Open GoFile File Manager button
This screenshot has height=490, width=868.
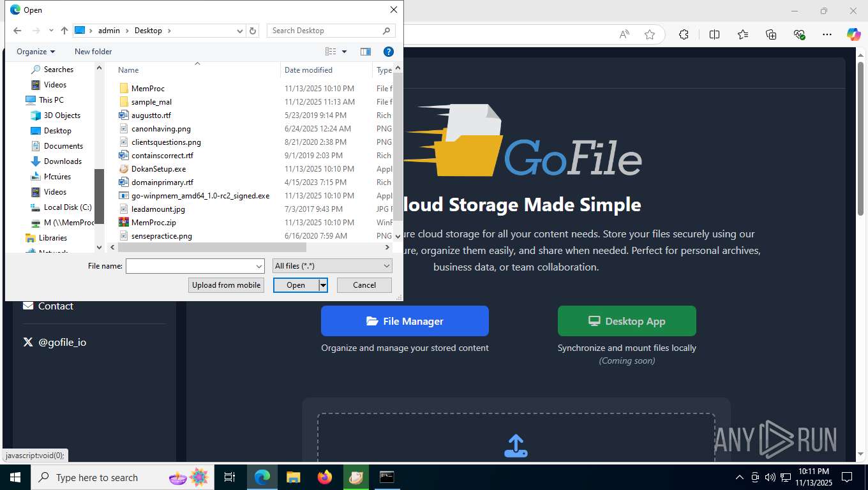click(x=405, y=321)
